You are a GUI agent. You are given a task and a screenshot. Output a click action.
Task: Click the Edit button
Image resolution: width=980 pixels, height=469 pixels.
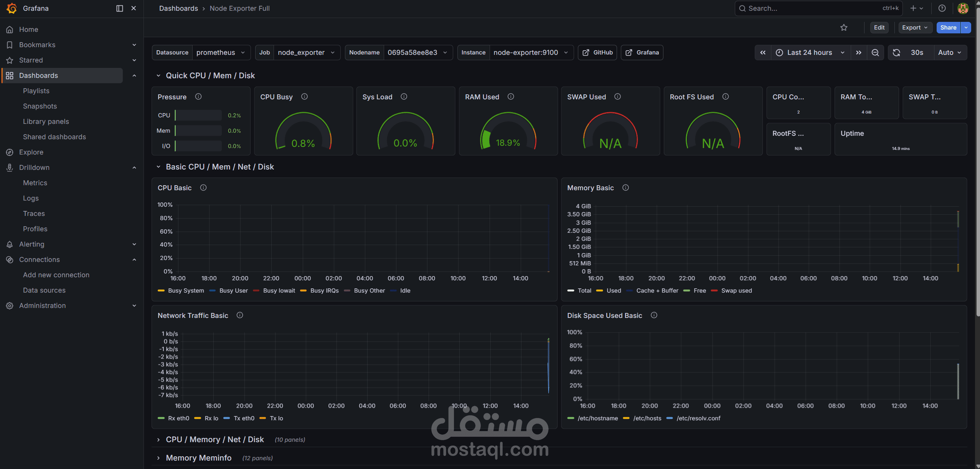(879, 27)
